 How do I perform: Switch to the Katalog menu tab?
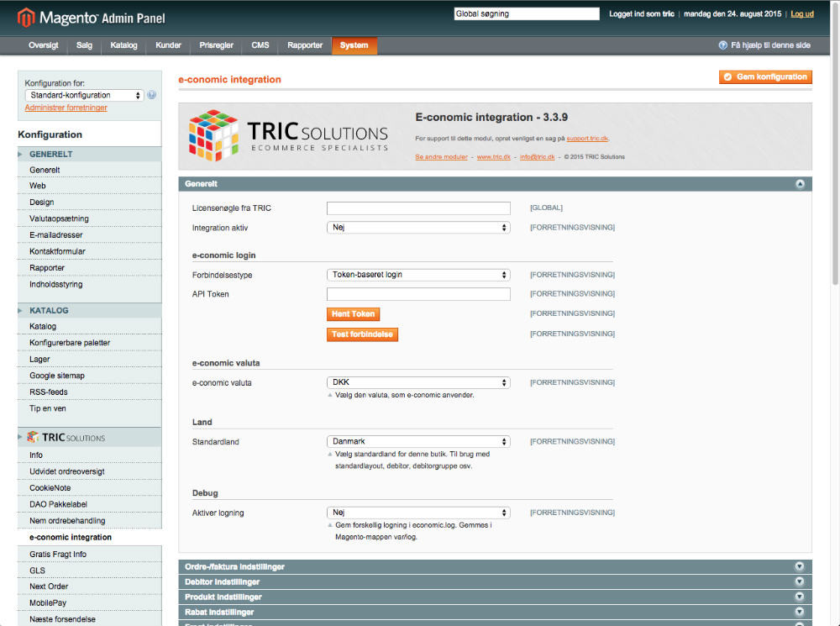123,45
